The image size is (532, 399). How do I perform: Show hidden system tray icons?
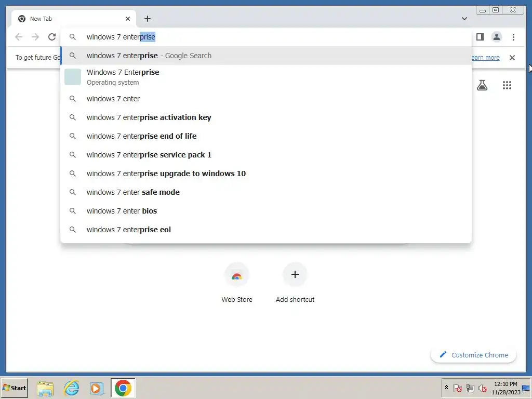pyautogui.click(x=446, y=388)
